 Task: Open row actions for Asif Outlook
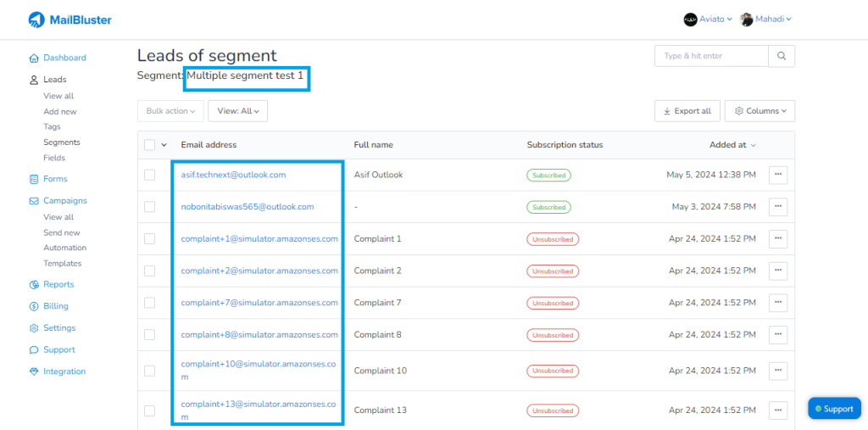coord(777,175)
